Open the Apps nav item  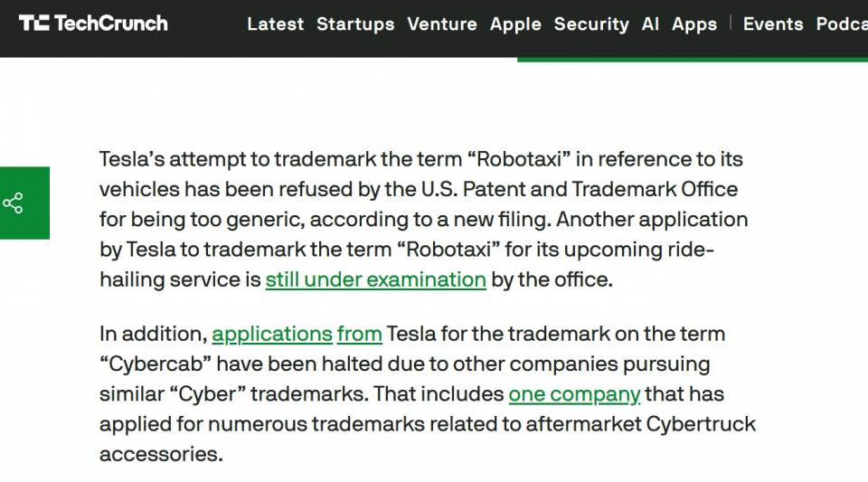click(694, 24)
